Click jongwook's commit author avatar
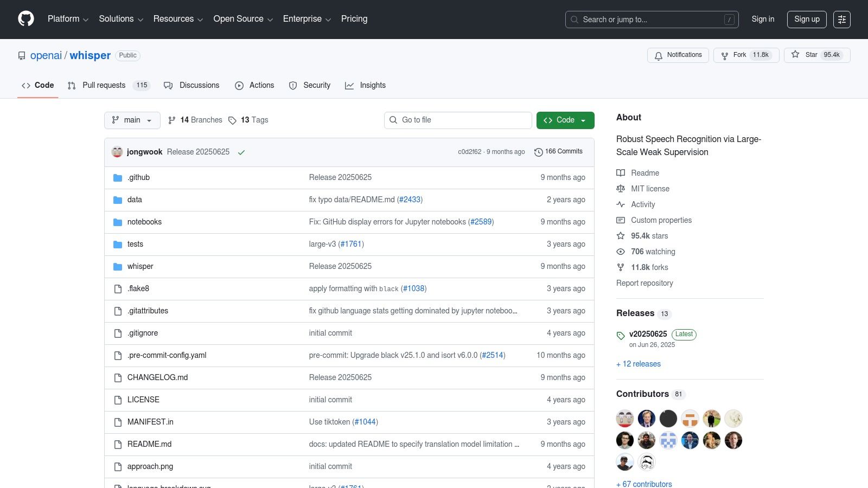868x488 pixels. tap(117, 152)
